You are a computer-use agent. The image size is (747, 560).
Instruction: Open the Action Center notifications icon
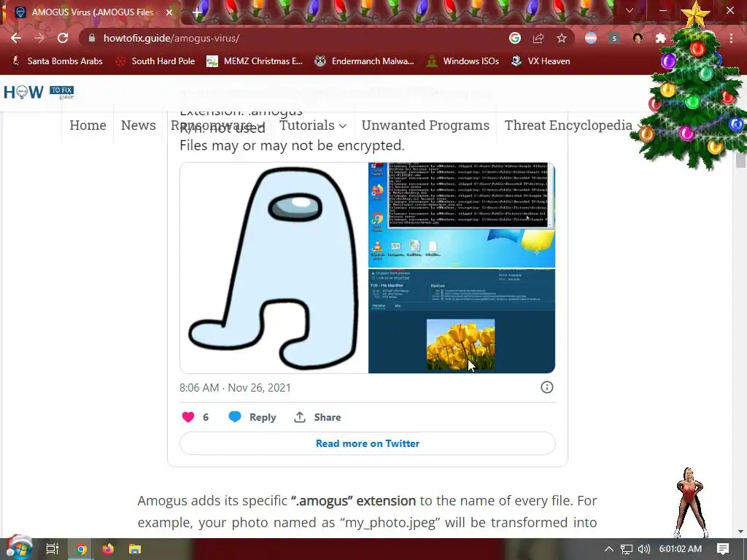pyautogui.click(x=723, y=549)
